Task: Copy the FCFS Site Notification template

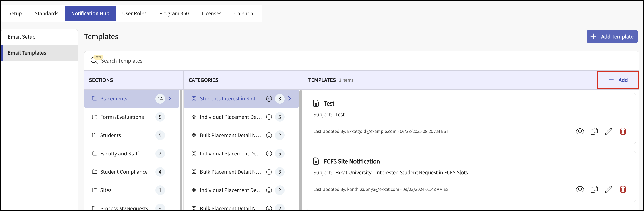Action: point(594,189)
